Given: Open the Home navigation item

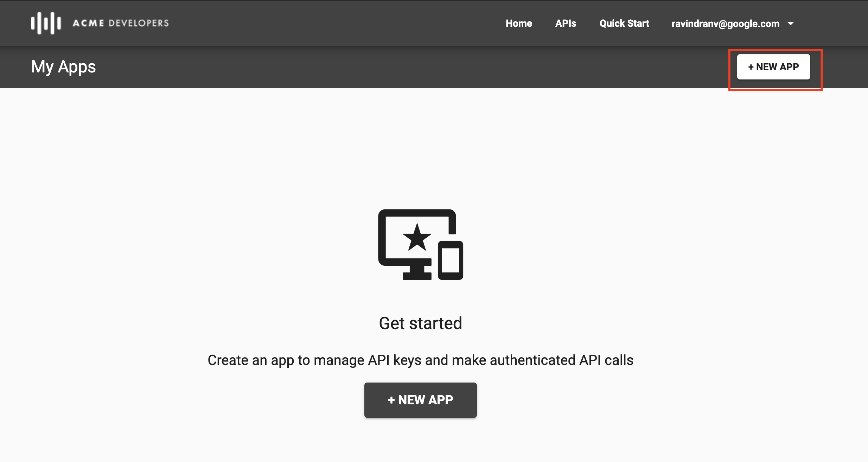Looking at the screenshot, I should pyautogui.click(x=519, y=24).
